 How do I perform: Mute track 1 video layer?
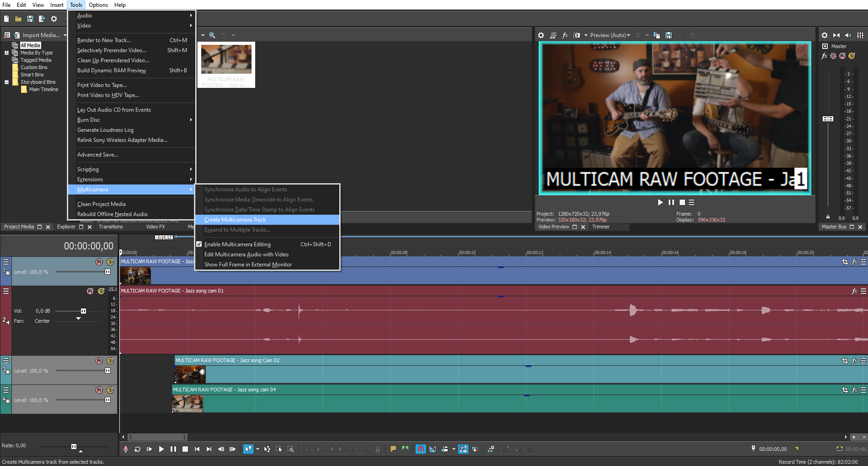pyautogui.click(x=99, y=262)
